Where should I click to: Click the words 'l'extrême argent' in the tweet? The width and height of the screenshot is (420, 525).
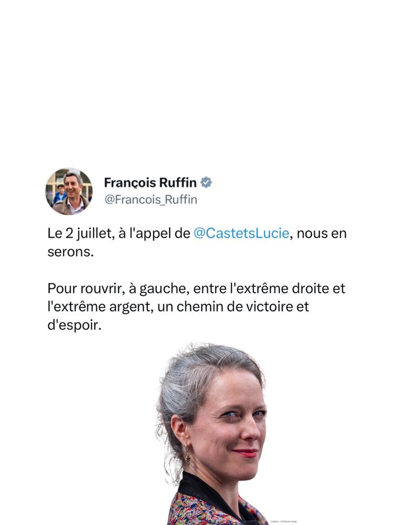(100, 307)
